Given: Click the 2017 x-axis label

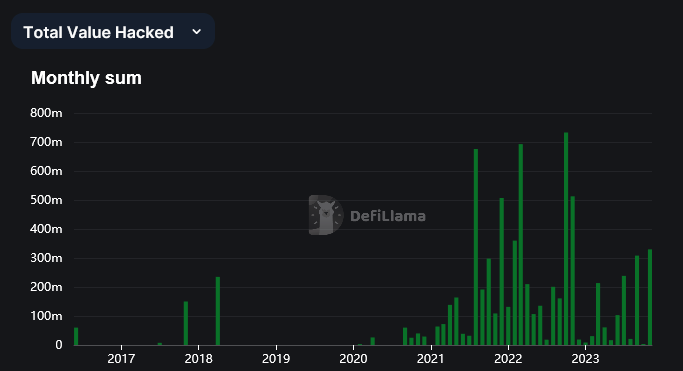Looking at the screenshot, I should pyautogui.click(x=121, y=358).
